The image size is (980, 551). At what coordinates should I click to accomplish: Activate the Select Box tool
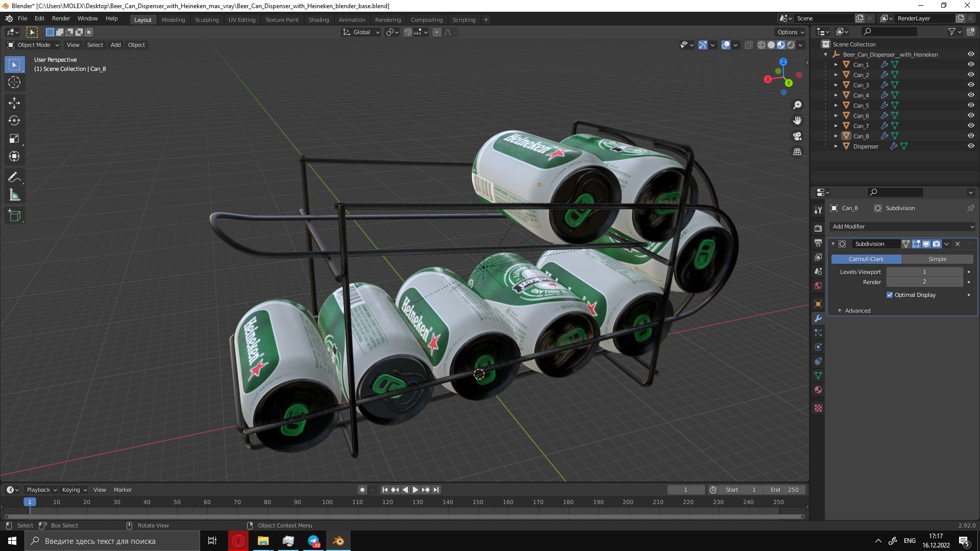click(x=14, y=65)
